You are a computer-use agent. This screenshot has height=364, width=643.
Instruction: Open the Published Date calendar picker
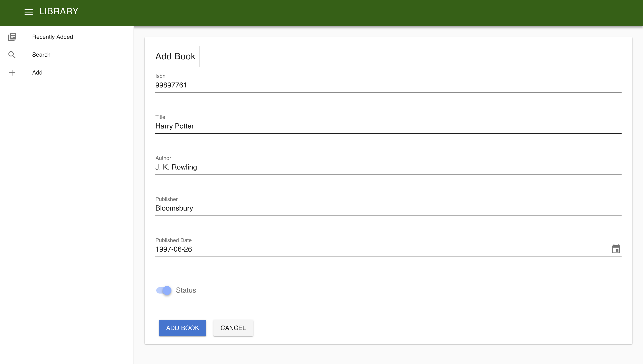click(x=616, y=249)
